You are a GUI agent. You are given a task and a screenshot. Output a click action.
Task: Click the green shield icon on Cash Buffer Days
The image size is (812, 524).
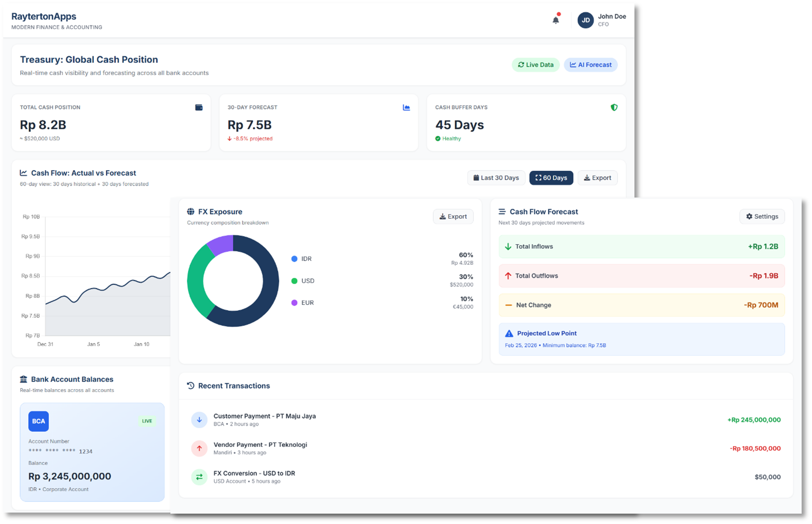[x=614, y=108]
